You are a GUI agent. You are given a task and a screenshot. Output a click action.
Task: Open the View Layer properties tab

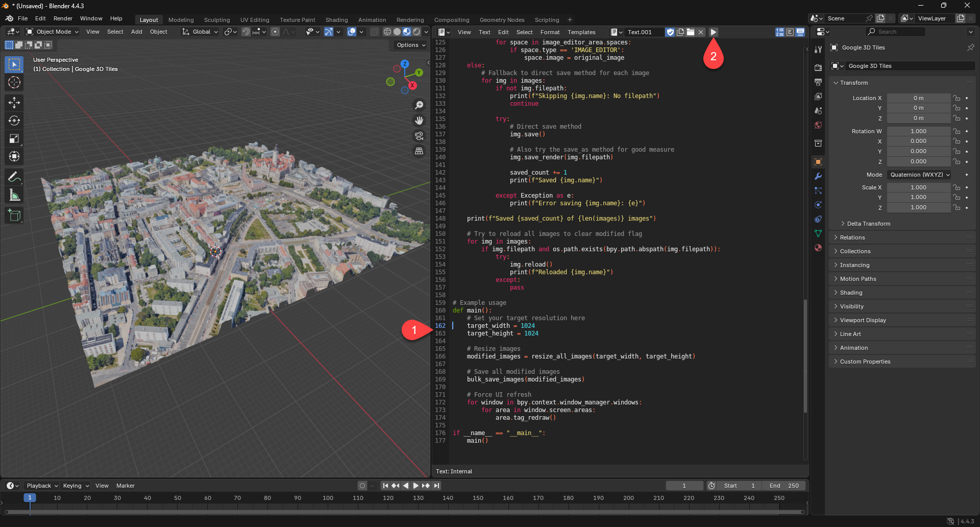(818, 97)
